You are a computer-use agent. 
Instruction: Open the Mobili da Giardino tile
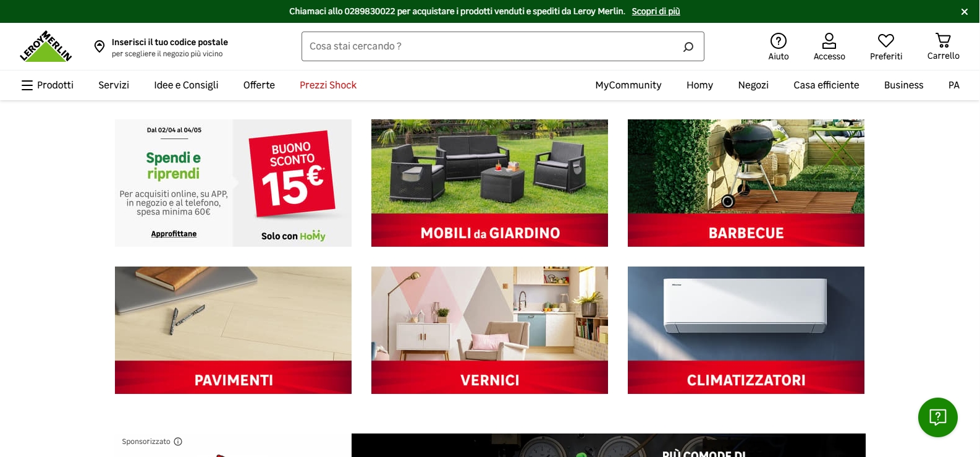point(489,183)
